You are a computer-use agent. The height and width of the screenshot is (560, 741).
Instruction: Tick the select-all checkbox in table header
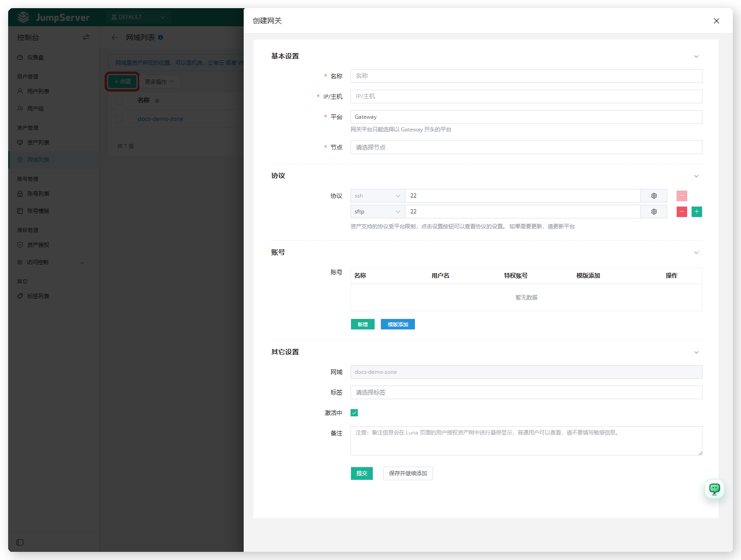(119, 101)
